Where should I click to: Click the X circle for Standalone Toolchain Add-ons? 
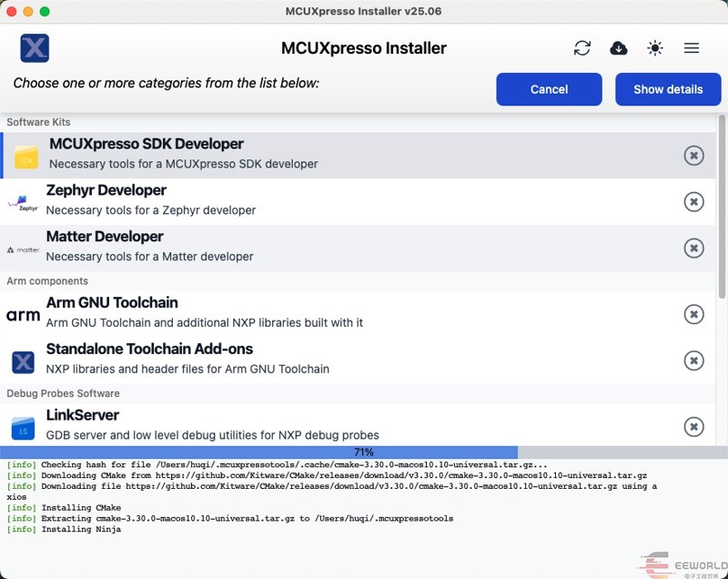693,361
